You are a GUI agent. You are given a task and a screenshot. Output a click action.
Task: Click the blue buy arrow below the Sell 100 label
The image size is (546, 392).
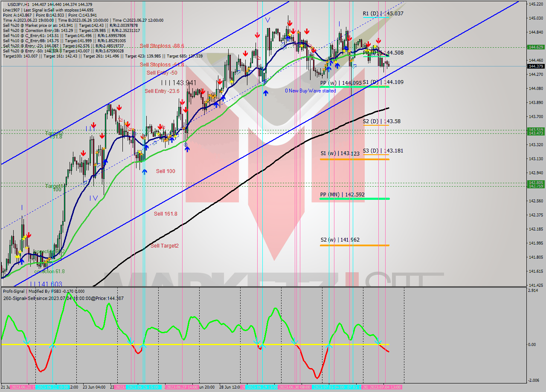145,172
